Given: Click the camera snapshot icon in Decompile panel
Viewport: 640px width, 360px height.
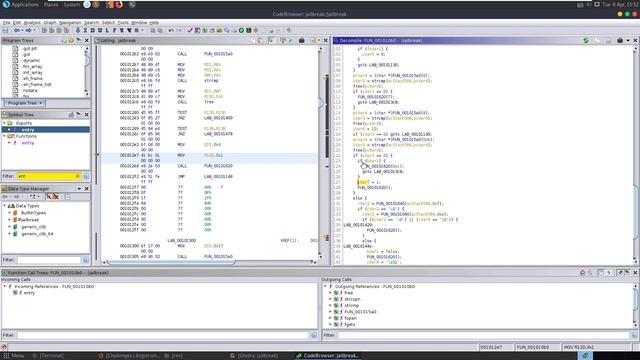Looking at the screenshot, I should pos(620,40).
